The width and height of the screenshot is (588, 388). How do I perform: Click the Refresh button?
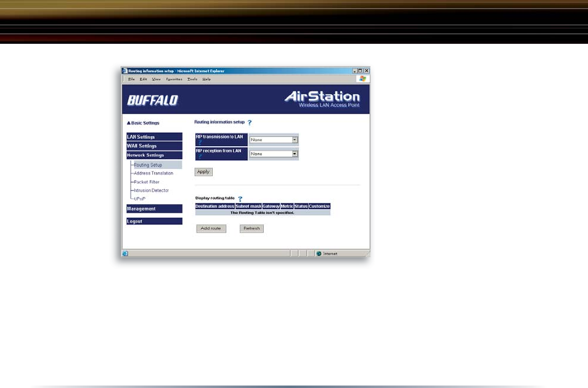(x=251, y=228)
